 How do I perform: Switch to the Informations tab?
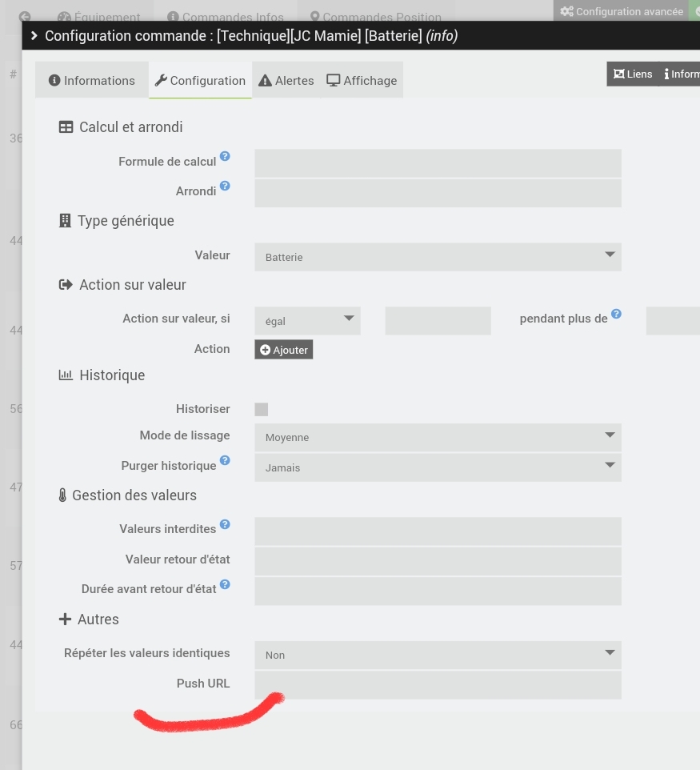pos(91,79)
